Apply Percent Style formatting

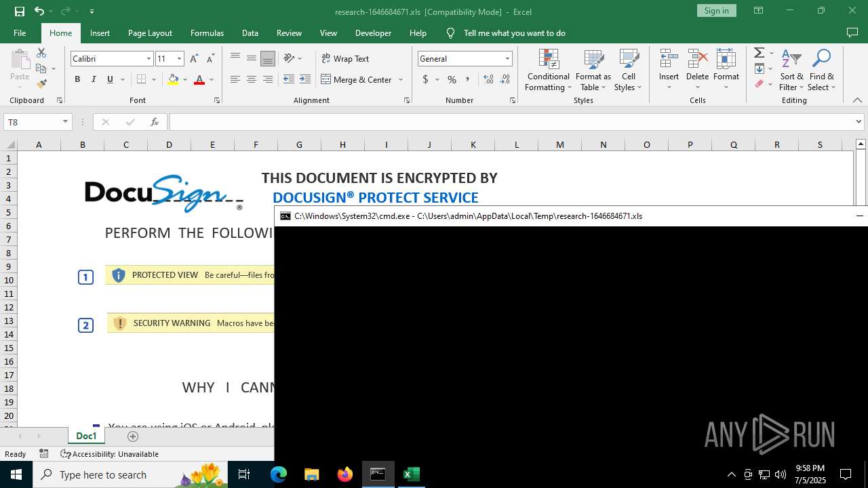[452, 79]
